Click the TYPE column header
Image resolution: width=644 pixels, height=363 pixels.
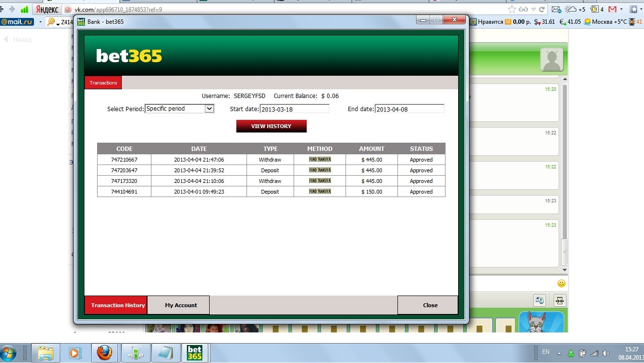pos(270,148)
